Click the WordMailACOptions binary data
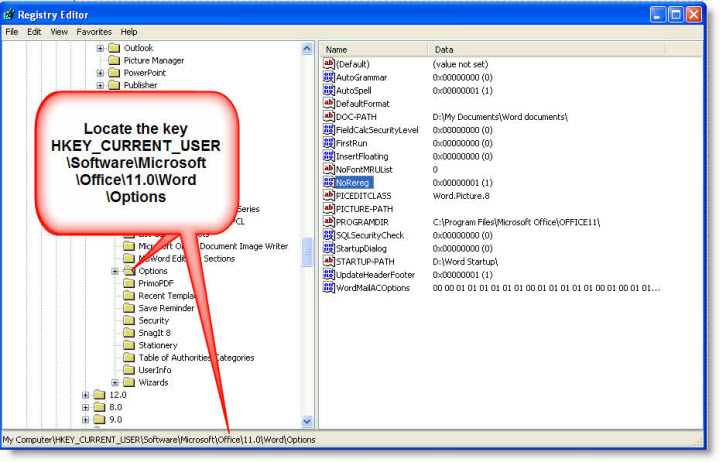Screen dimensions: 720x462 pyautogui.click(x=546, y=288)
